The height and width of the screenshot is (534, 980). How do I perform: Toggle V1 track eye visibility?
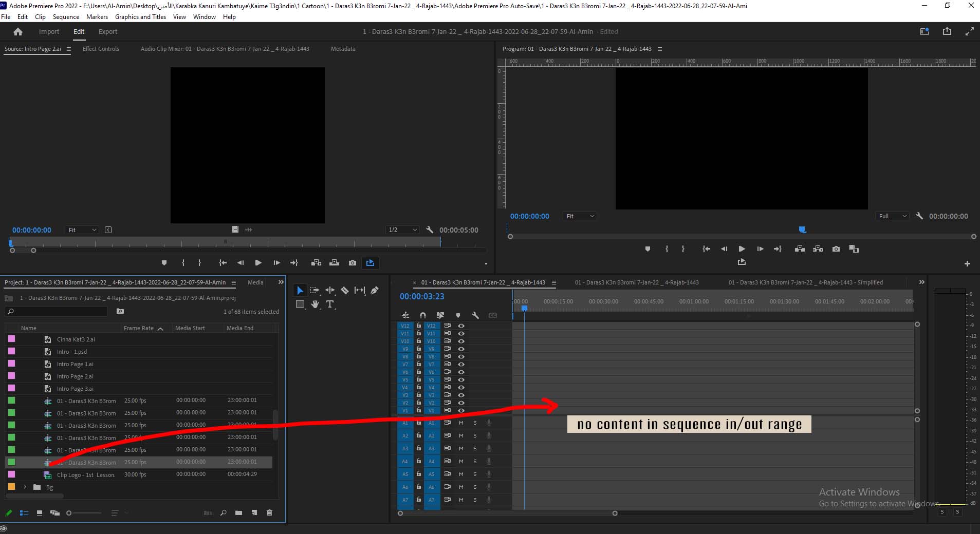click(x=461, y=411)
